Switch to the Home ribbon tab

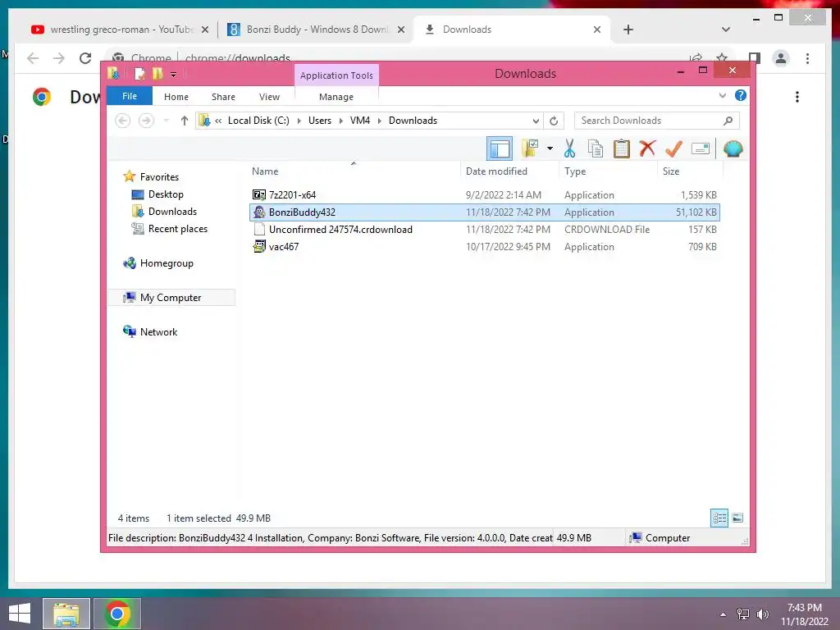click(x=176, y=97)
